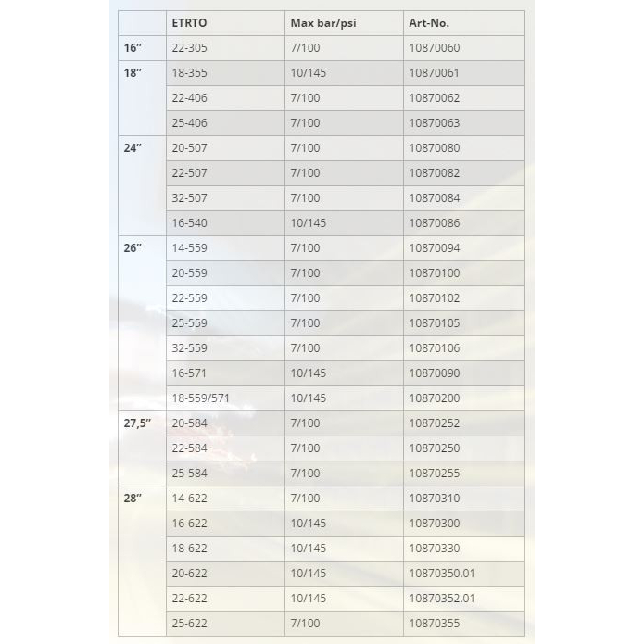644x644 pixels.
Task: Select the 27,5" size row label
Action: point(137,423)
